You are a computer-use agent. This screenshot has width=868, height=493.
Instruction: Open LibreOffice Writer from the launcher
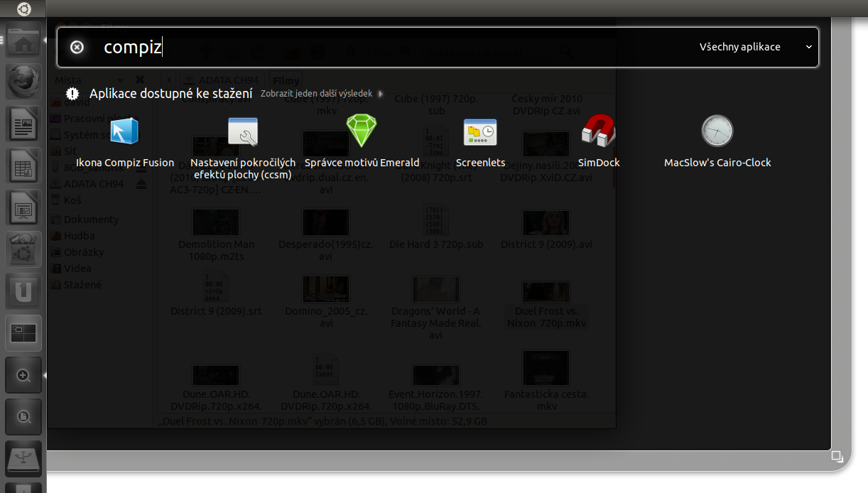(x=23, y=125)
